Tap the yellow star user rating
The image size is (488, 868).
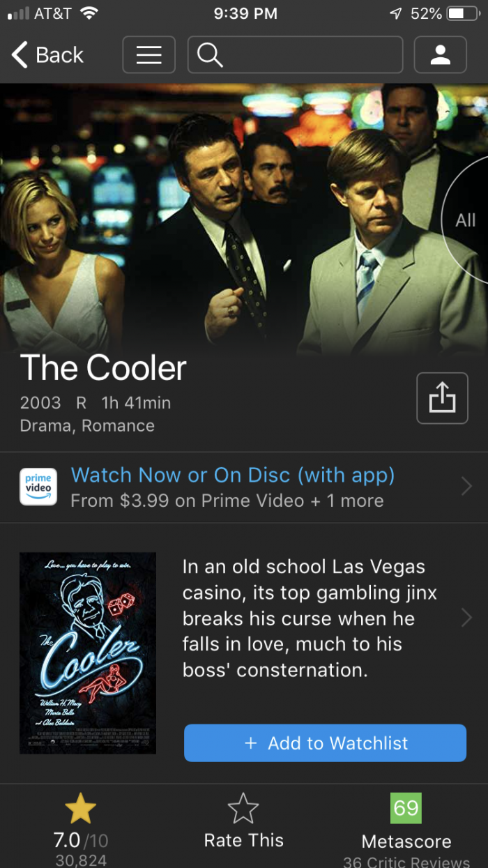(x=80, y=809)
